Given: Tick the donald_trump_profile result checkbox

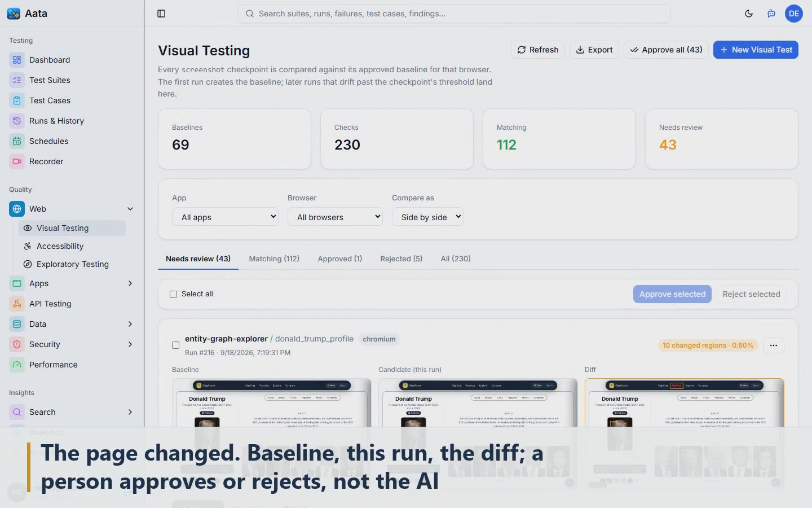Looking at the screenshot, I should (x=175, y=345).
